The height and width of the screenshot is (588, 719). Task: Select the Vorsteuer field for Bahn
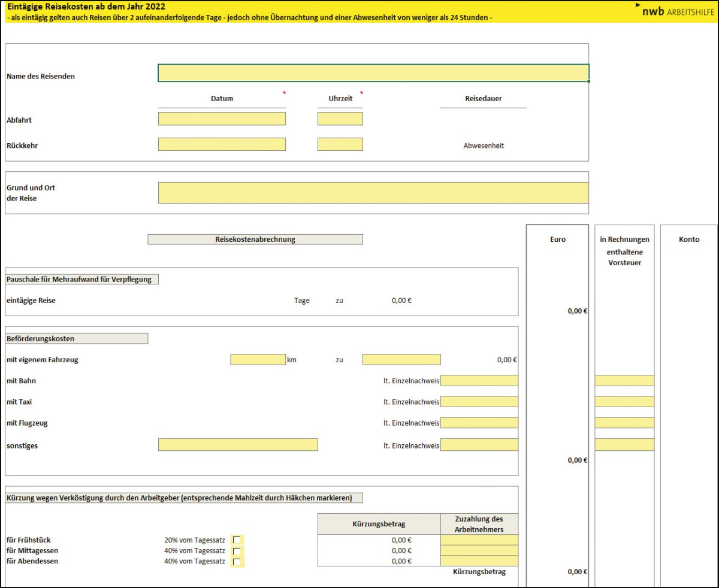[x=624, y=381]
